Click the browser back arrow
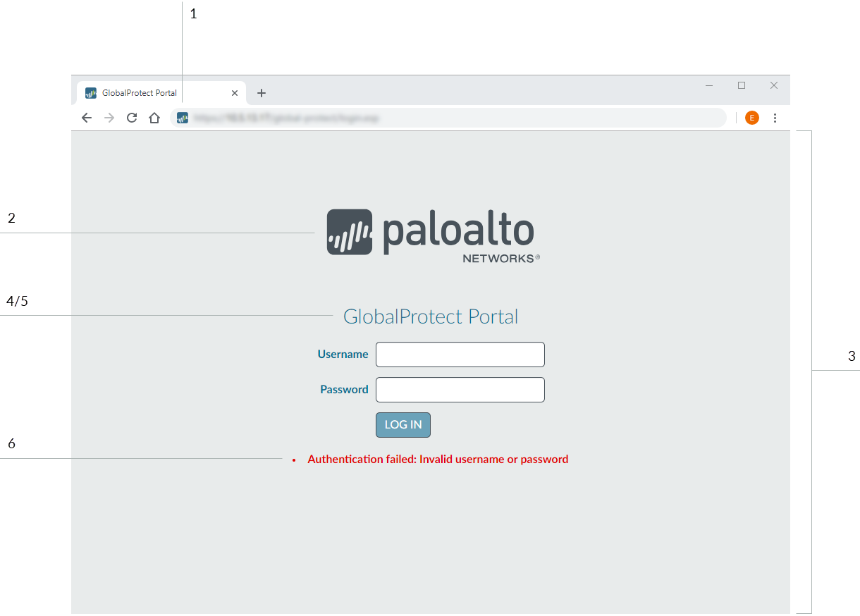This screenshot has width=860, height=616. point(86,118)
